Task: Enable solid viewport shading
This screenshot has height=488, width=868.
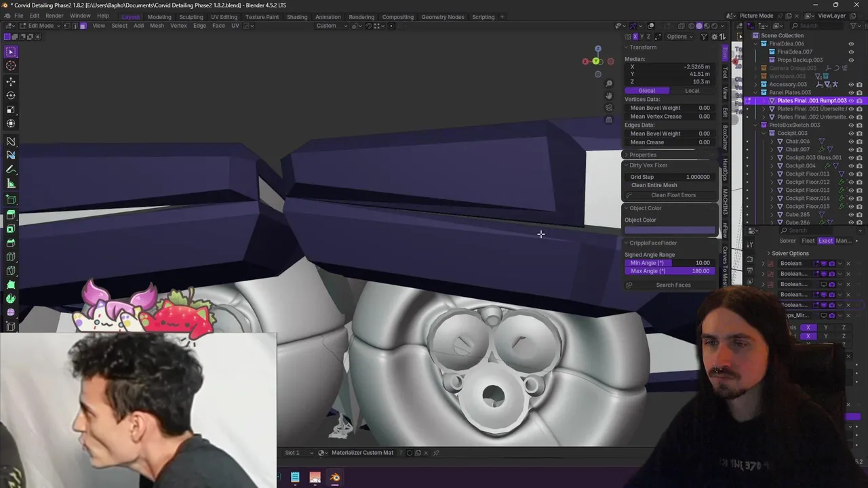Action: point(698,26)
